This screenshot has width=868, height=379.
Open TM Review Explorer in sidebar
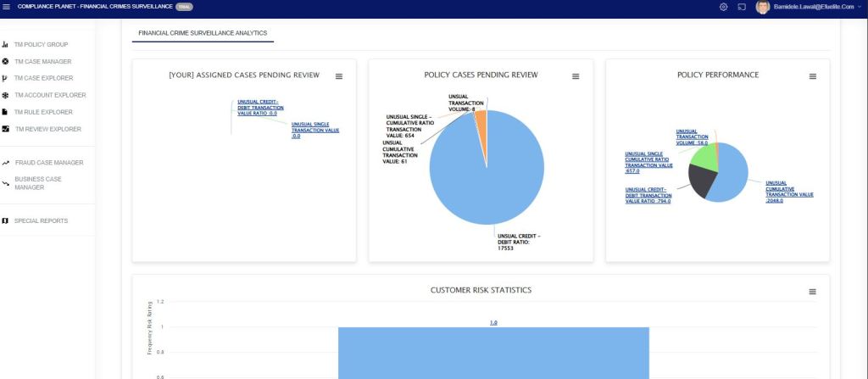(47, 129)
